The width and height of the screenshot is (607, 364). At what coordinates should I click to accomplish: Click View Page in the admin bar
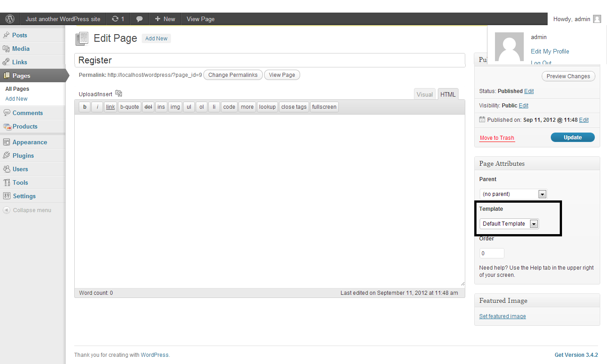click(x=201, y=19)
